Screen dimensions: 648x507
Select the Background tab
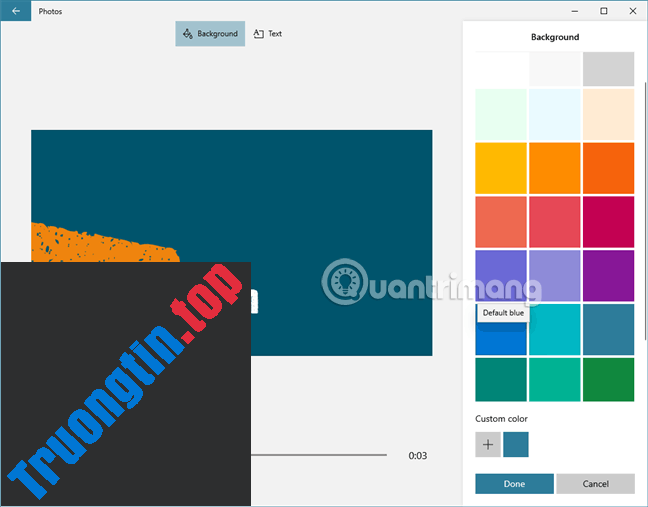210,34
